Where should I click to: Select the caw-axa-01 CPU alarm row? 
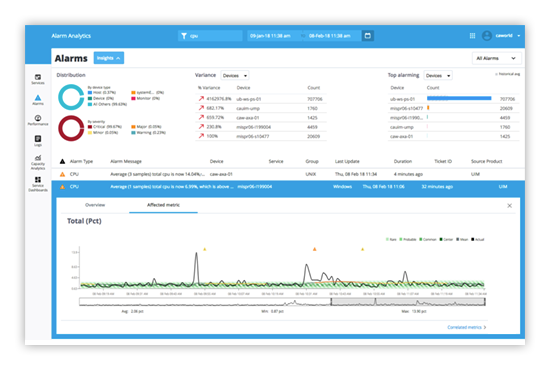(x=288, y=174)
